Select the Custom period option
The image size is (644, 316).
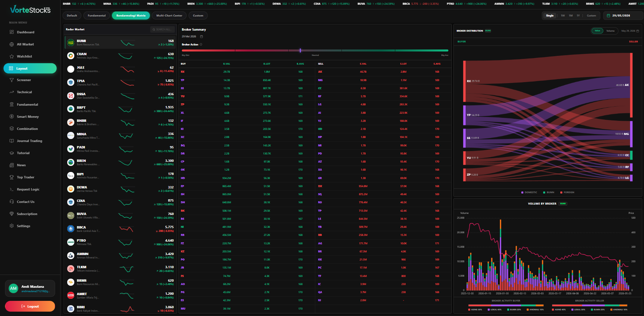591,15
